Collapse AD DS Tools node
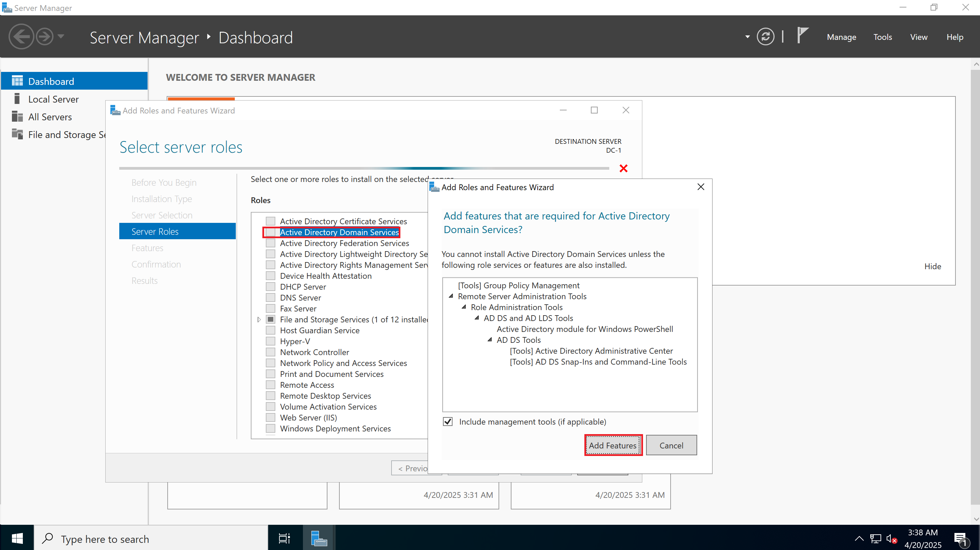The width and height of the screenshot is (980, 550). (490, 340)
